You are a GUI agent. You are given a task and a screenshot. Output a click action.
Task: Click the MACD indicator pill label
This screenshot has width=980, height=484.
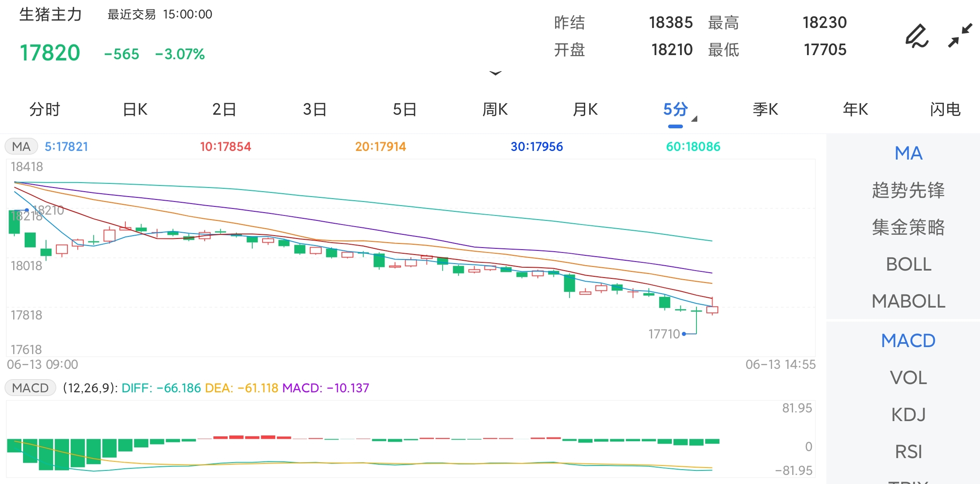click(x=30, y=388)
